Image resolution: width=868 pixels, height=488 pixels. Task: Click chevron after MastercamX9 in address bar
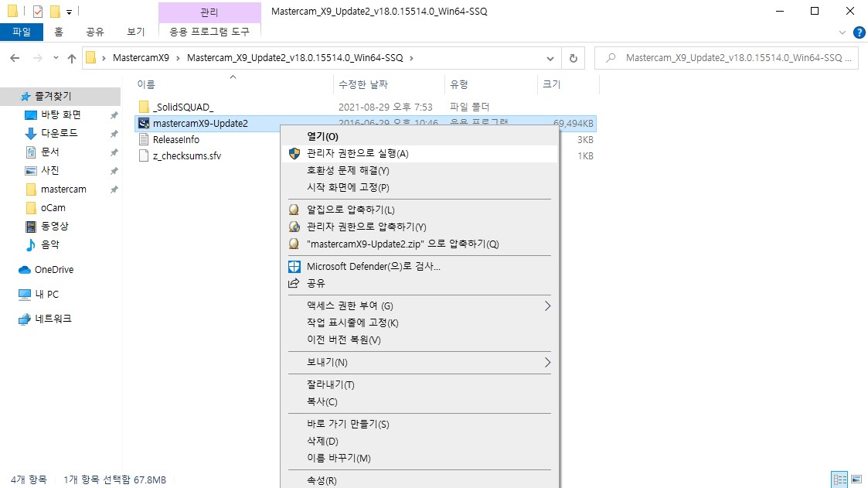(x=178, y=57)
